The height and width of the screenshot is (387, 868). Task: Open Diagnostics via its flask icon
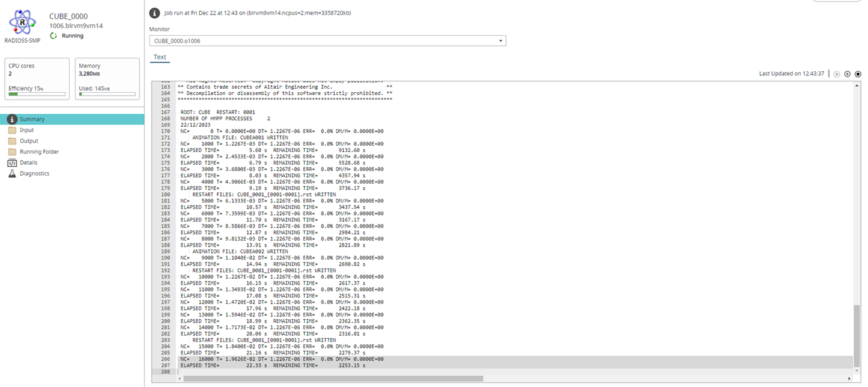12,174
